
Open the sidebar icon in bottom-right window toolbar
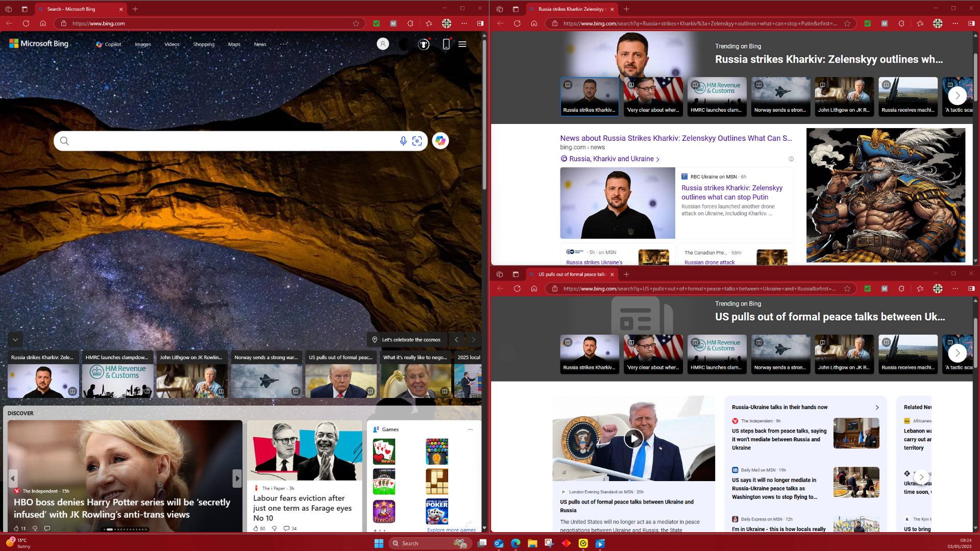pos(971,289)
